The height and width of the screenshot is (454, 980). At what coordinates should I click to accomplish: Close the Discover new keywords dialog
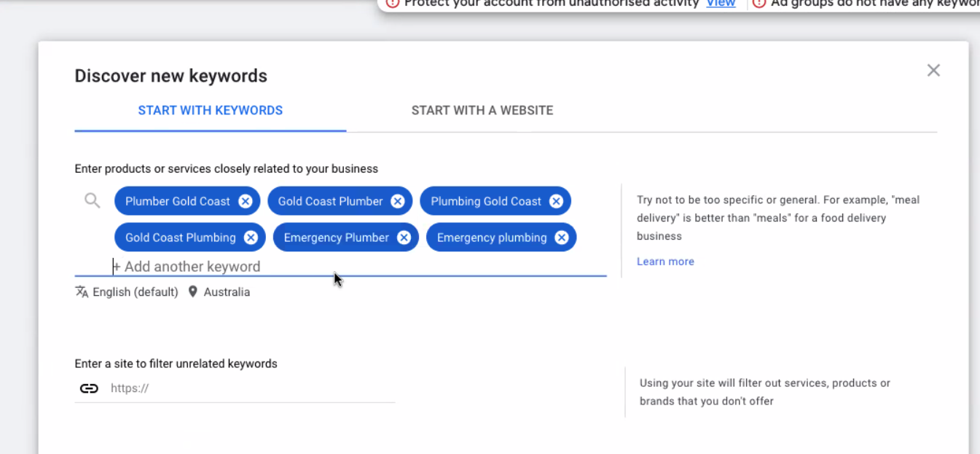click(933, 71)
